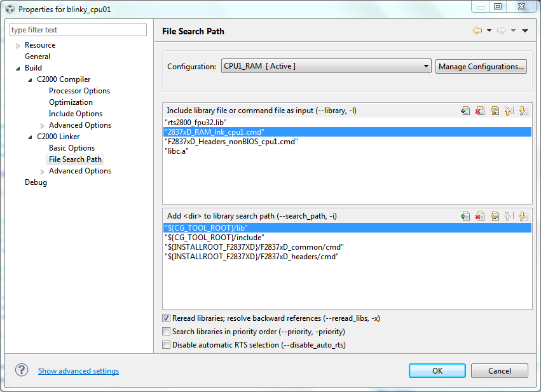Open the help question mark icon

(22, 370)
